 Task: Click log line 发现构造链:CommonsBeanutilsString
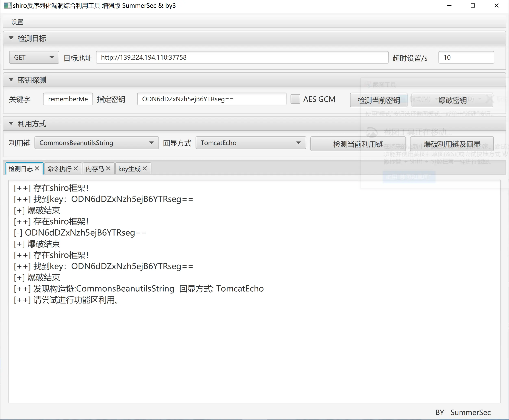click(139, 288)
